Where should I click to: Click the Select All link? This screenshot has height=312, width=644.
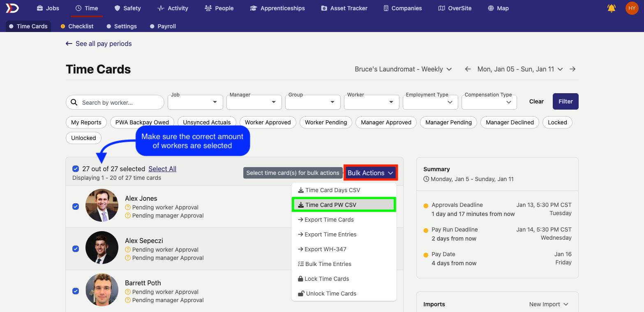tap(162, 169)
